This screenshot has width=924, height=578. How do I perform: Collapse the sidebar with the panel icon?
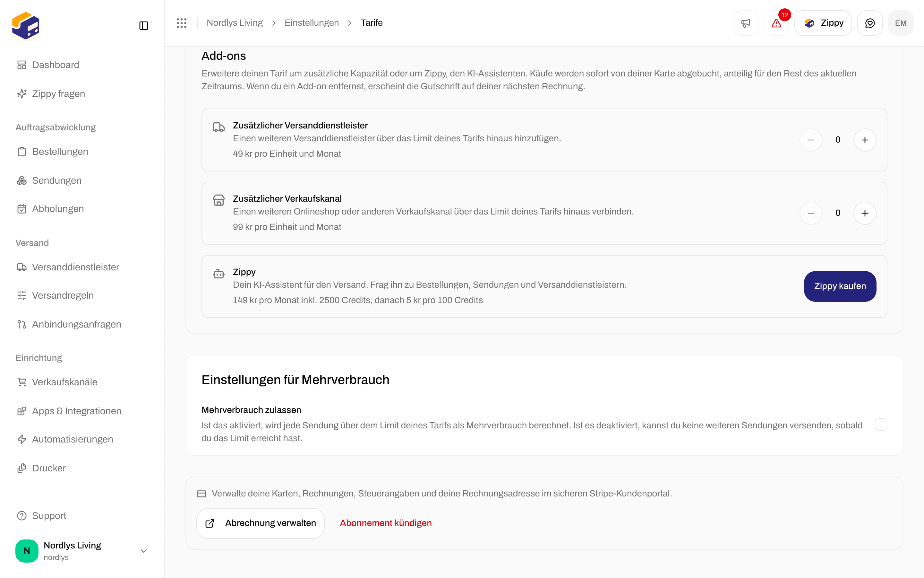[x=143, y=26]
